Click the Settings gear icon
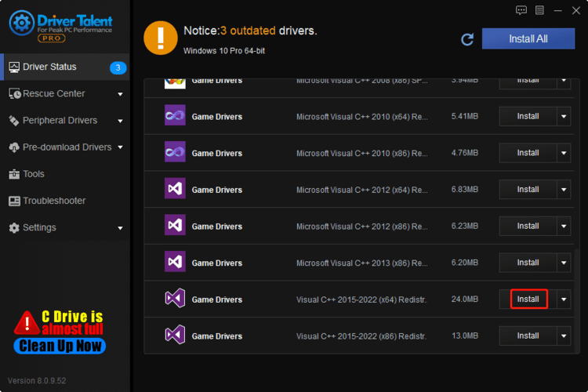This screenshot has height=392, width=588. (x=14, y=227)
